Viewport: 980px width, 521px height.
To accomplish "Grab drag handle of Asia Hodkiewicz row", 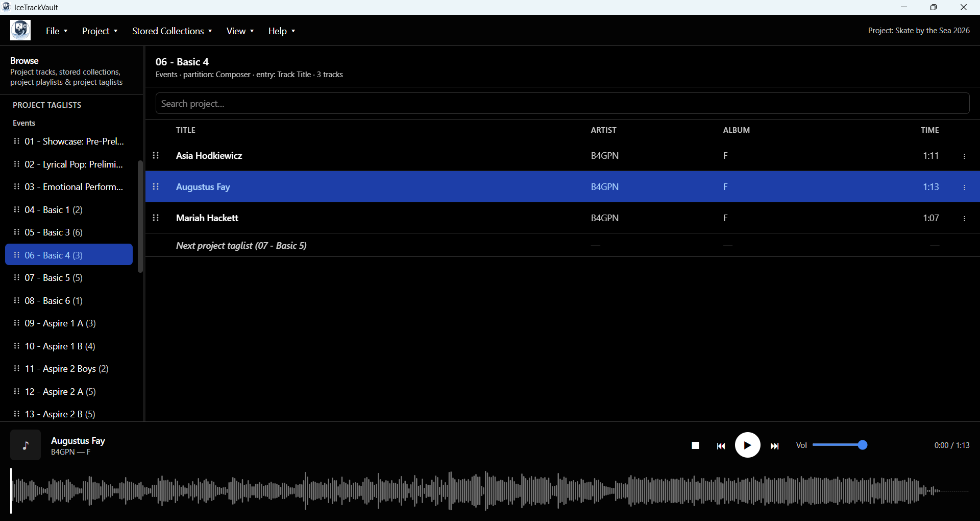I will pos(156,156).
